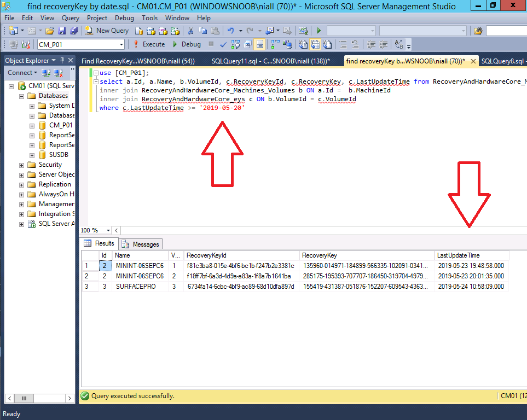Select the Server Objects folder in tree
Image resolution: width=527 pixels, height=420 pixels.
coord(56,174)
